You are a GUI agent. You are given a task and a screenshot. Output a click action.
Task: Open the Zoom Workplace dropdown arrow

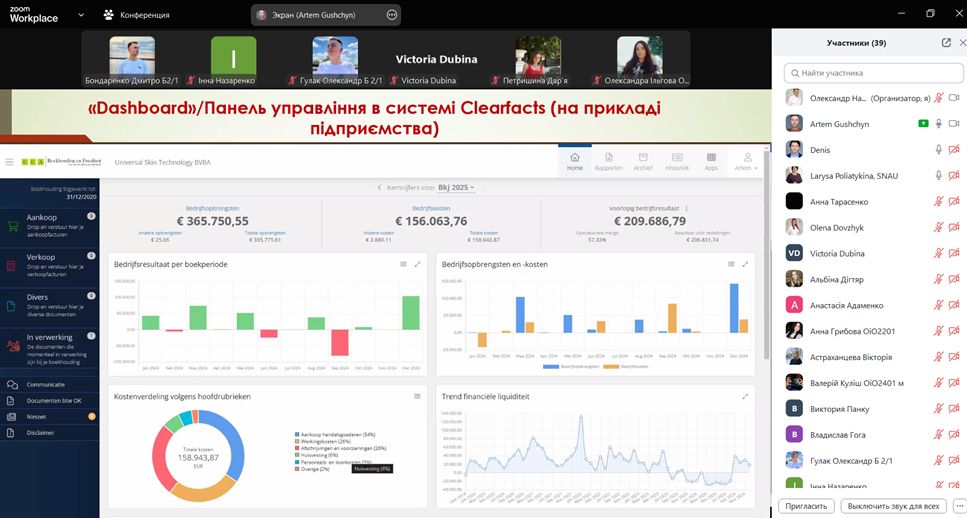(81, 15)
